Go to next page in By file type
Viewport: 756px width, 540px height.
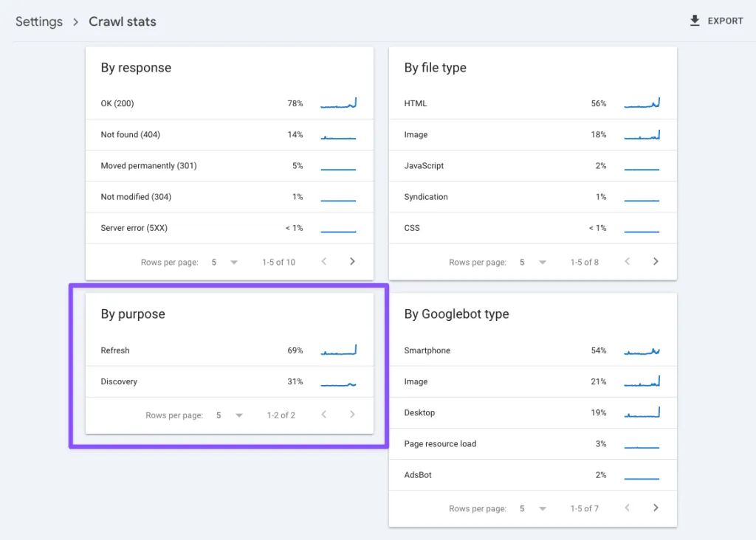pos(656,262)
